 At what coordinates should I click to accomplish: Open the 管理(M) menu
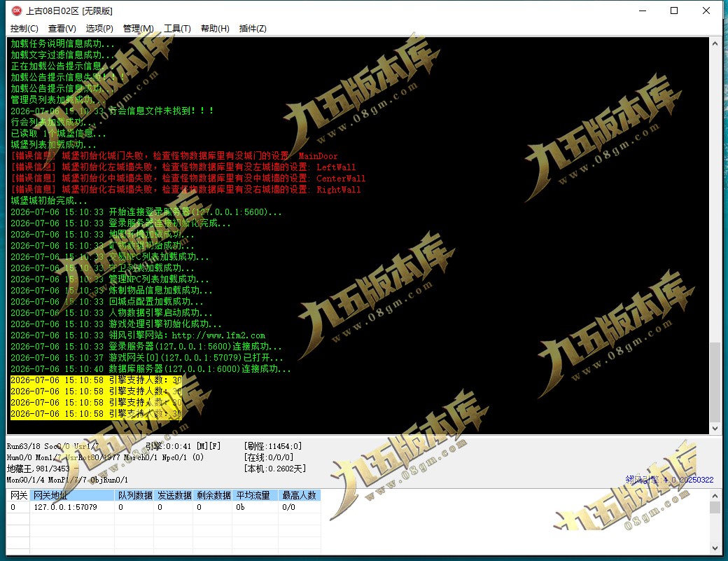138,28
